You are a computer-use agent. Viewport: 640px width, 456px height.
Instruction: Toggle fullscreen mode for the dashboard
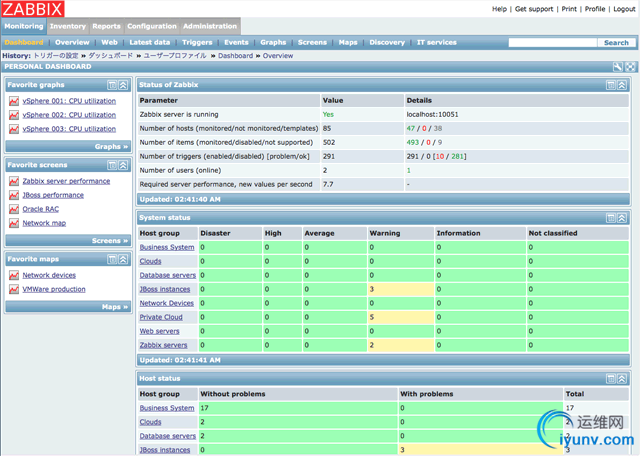(x=630, y=66)
